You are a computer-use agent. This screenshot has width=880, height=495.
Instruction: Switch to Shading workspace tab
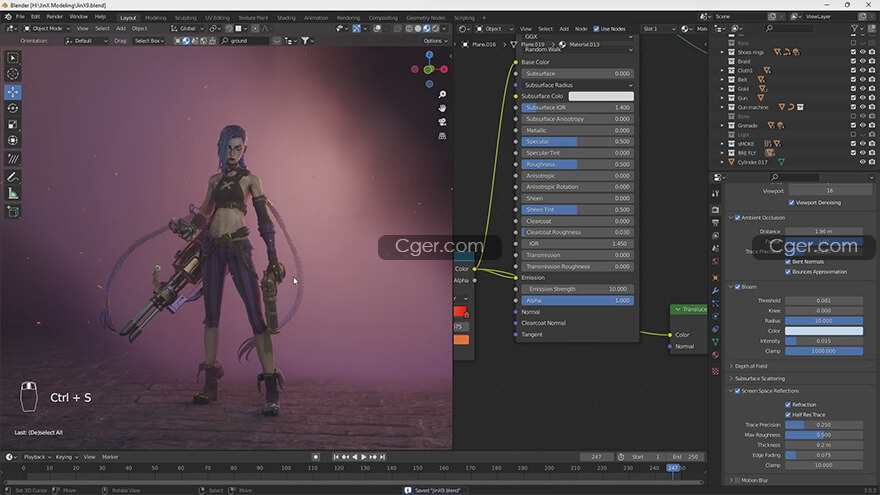[286, 18]
